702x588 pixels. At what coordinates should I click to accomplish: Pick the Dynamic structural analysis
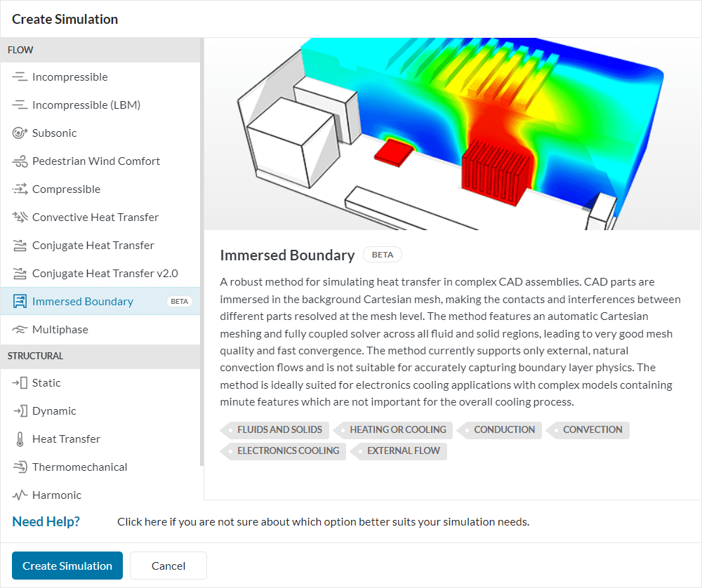[x=54, y=411]
